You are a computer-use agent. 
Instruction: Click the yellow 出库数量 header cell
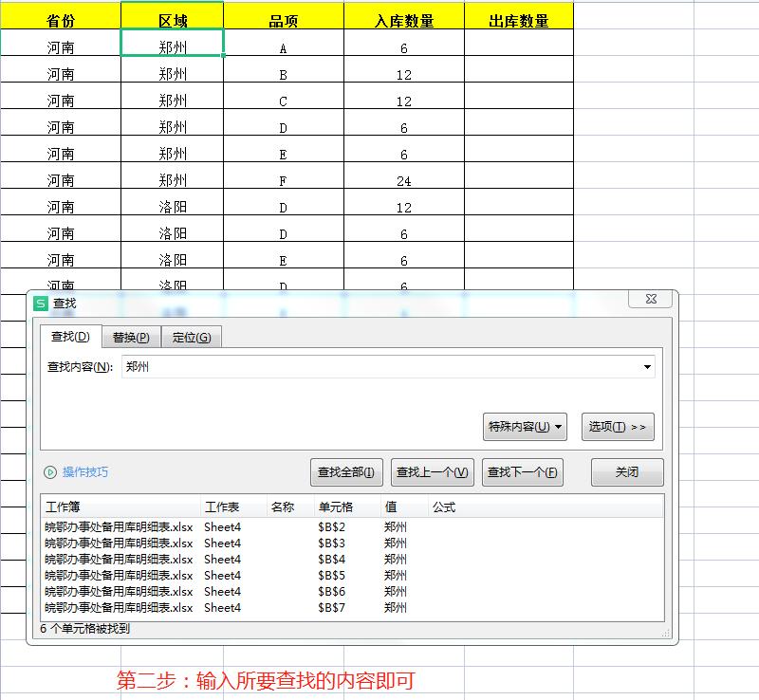click(516, 15)
